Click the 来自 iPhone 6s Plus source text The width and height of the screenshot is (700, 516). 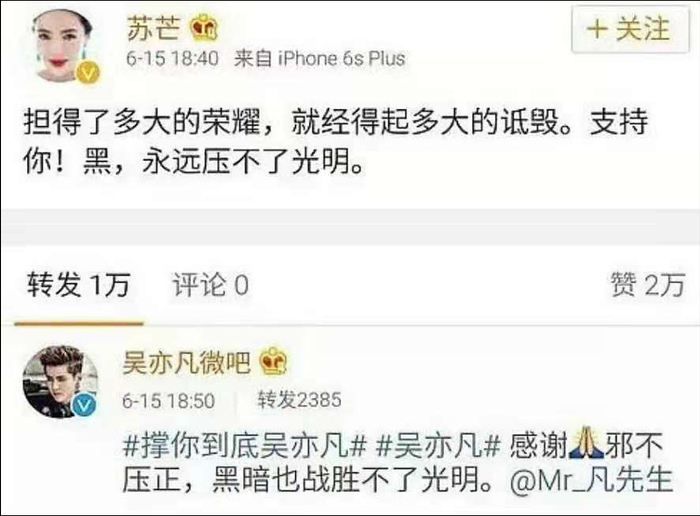tap(320, 58)
